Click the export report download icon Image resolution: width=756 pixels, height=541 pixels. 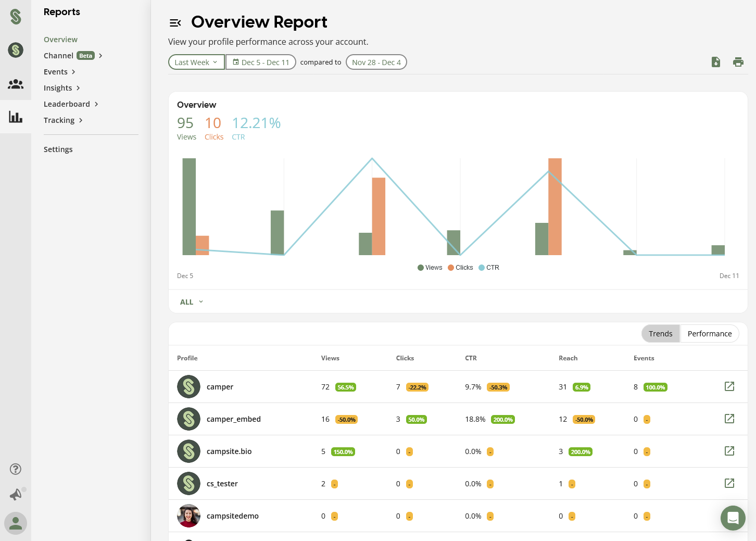click(716, 62)
